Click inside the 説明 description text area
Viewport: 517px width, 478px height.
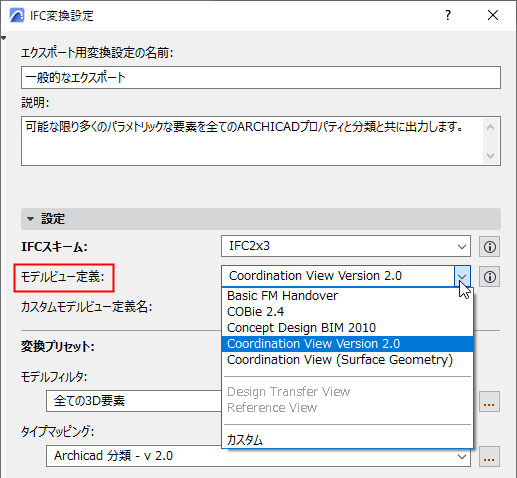click(252, 141)
